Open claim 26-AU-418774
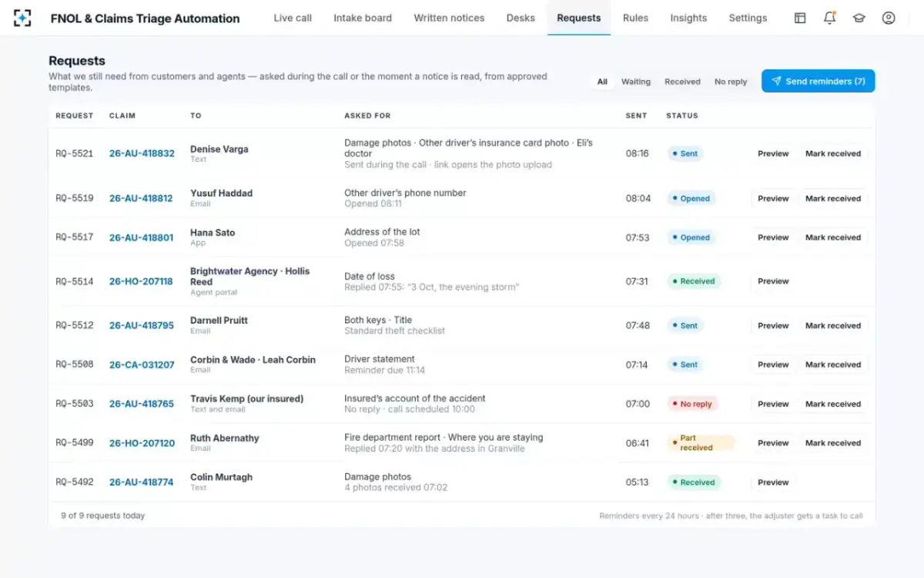The width and height of the screenshot is (924, 578). coord(141,482)
